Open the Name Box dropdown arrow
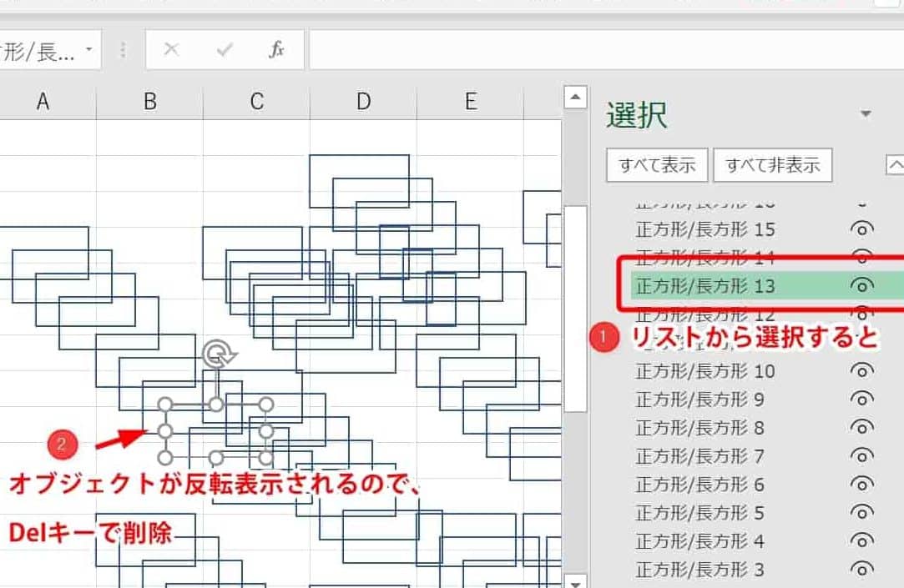This screenshot has width=904, height=588. pyautogui.click(x=88, y=50)
